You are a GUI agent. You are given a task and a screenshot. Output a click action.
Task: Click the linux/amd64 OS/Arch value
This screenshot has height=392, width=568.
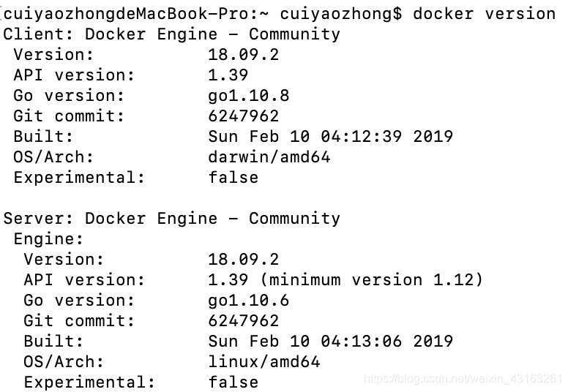pyautogui.click(x=264, y=362)
